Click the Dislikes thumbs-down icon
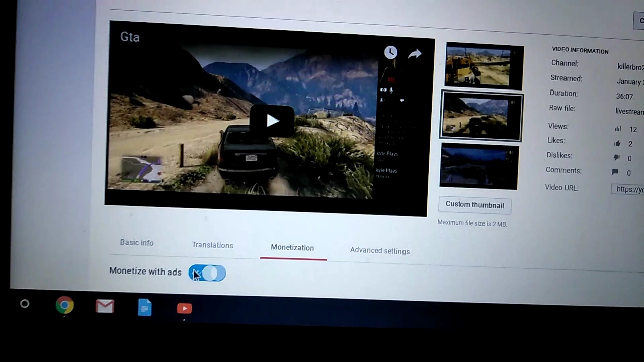 pos(616,158)
